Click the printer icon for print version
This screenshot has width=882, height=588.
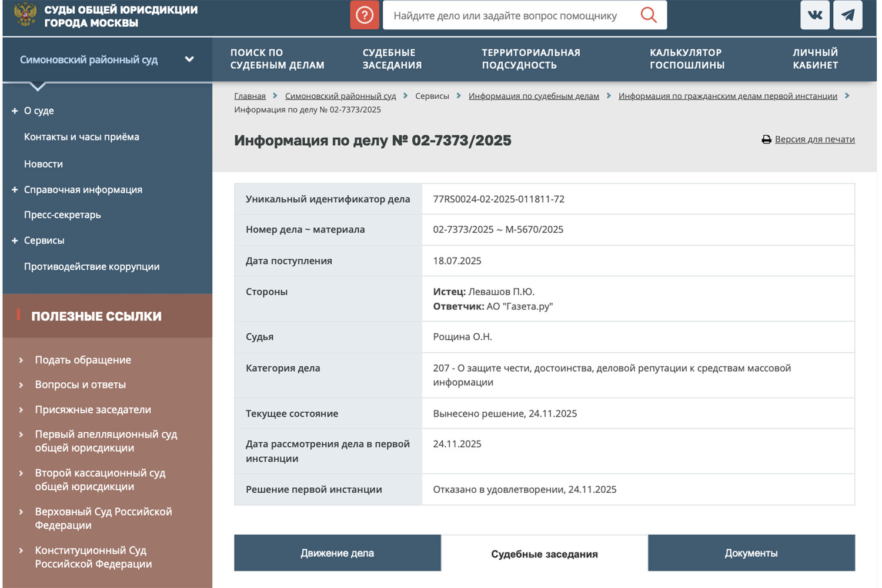766,140
